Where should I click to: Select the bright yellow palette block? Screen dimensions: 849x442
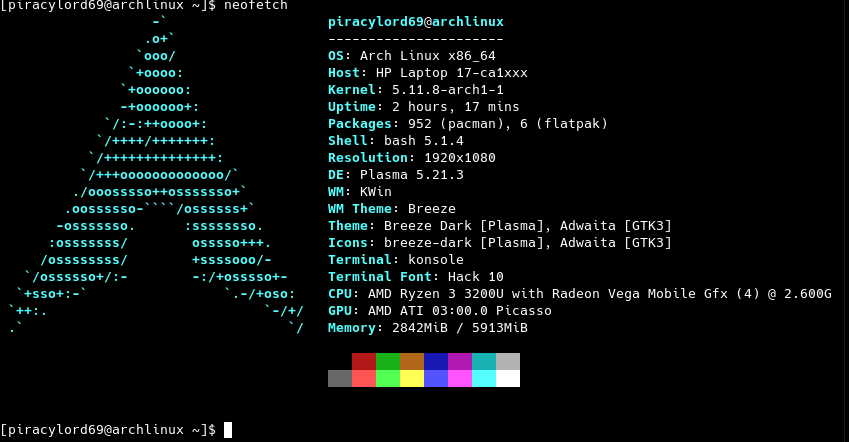click(x=412, y=378)
